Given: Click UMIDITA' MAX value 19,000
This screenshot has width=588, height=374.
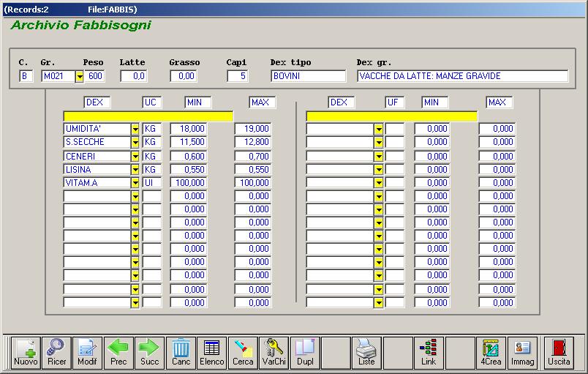Looking at the screenshot, I should (x=253, y=129).
